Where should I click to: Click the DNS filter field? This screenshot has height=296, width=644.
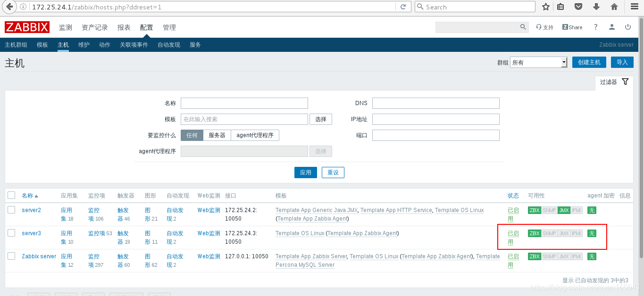click(x=436, y=103)
